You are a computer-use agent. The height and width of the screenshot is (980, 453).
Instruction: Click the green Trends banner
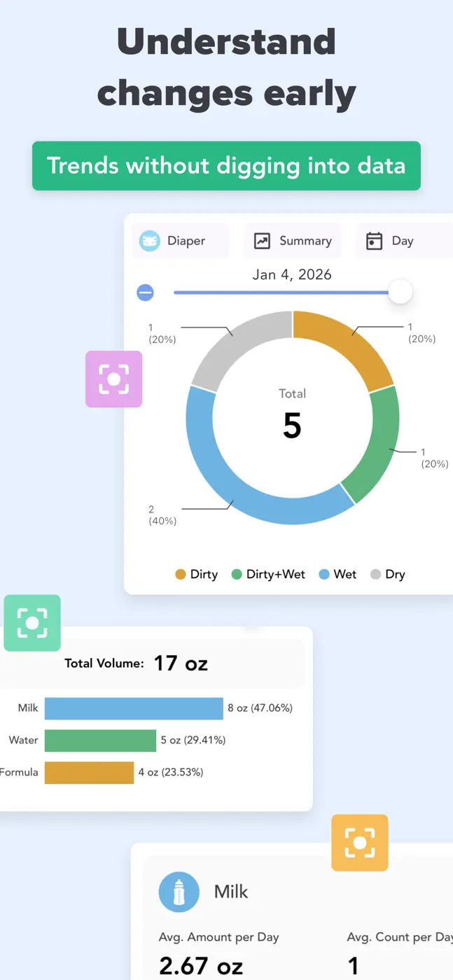point(226,166)
